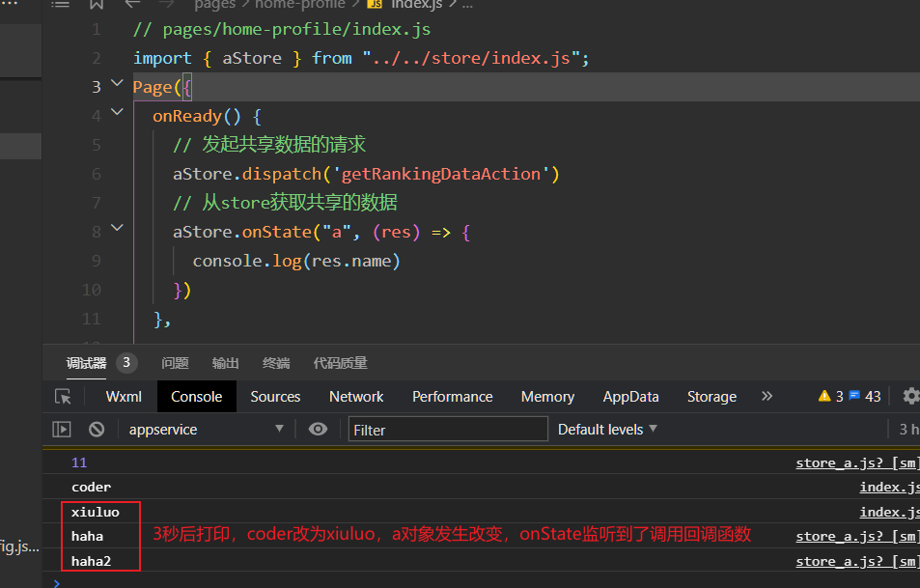Viewport: 920px width, 588px height.
Task: Show more DevTools tabs via chevrons
Action: 767,397
